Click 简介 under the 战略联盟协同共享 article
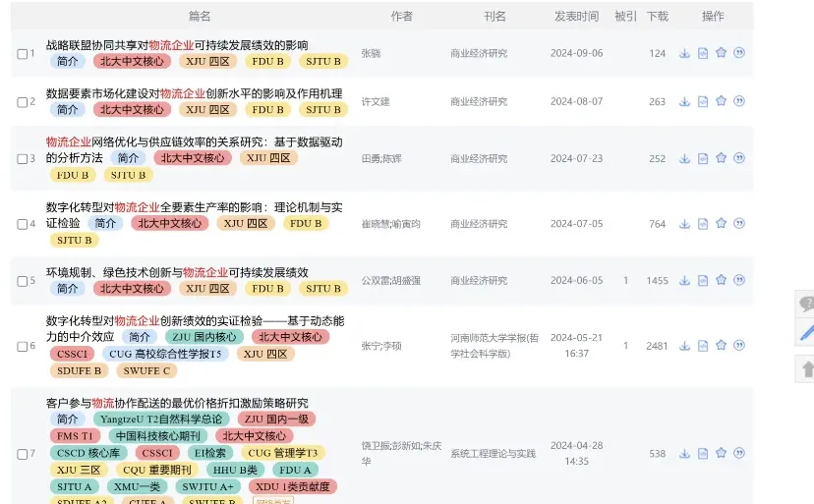This screenshot has height=504, width=814. 68,61
